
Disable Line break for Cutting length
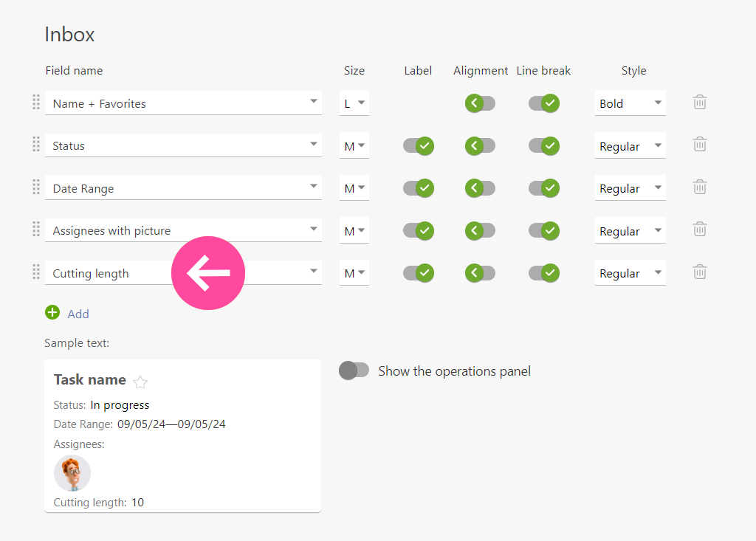tap(544, 273)
